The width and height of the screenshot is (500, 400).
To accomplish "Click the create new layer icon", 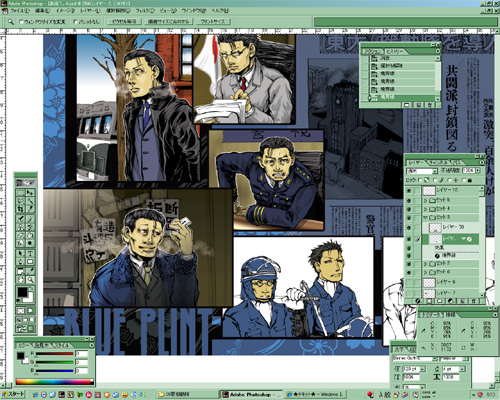I will [x=463, y=301].
